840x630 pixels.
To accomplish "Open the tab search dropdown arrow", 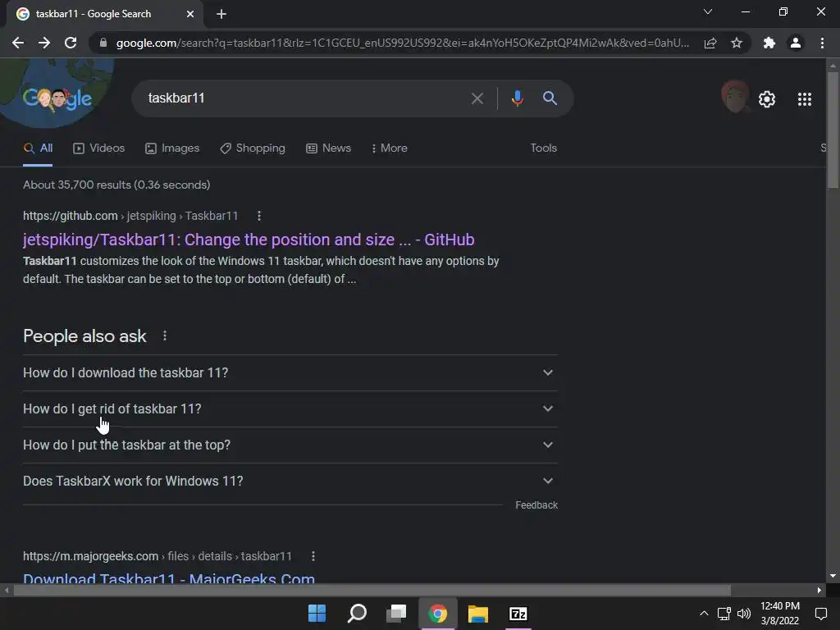I will coord(708,11).
